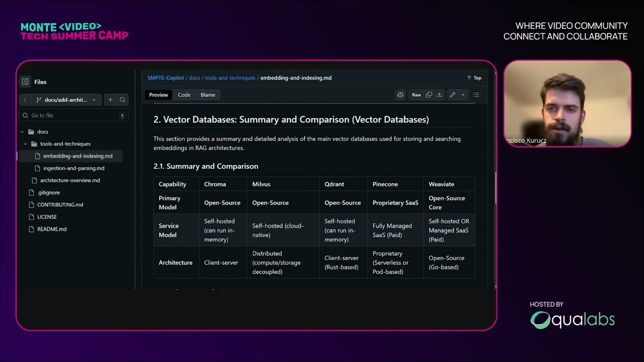Click the search magnifier icon in Files panel

tap(122, 100)
